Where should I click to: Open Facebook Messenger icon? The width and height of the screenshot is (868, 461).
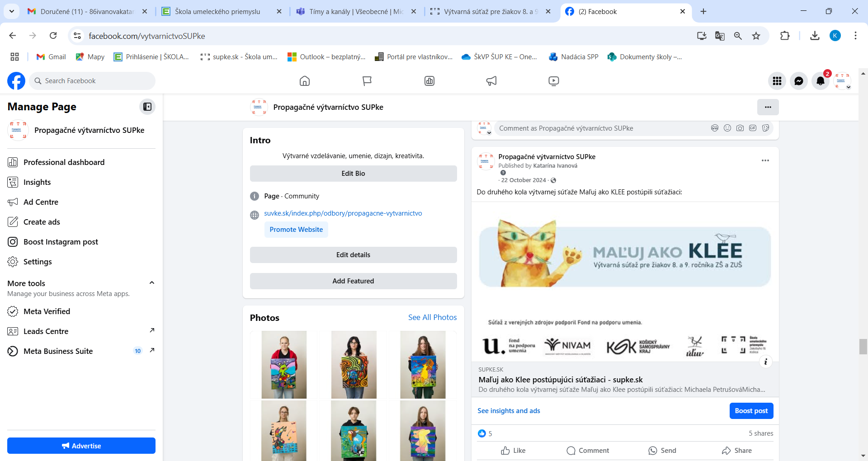799,81
